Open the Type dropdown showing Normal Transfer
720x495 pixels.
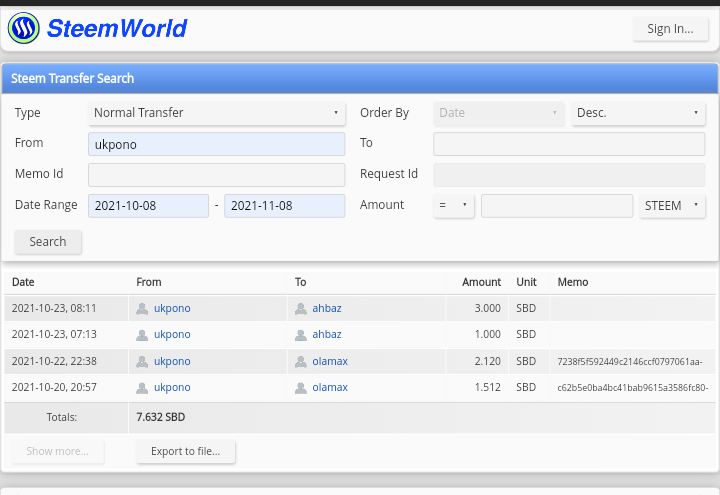[x=216, y=113]
